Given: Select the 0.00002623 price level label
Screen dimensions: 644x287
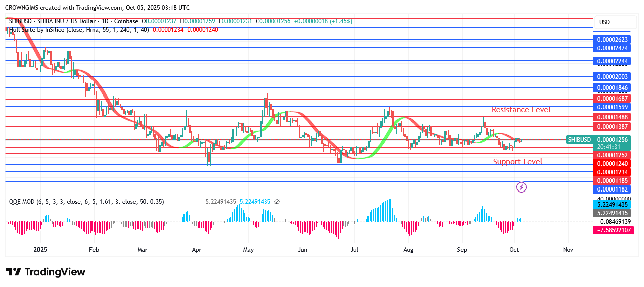Looking at the screenshot, I should point(611,39).
